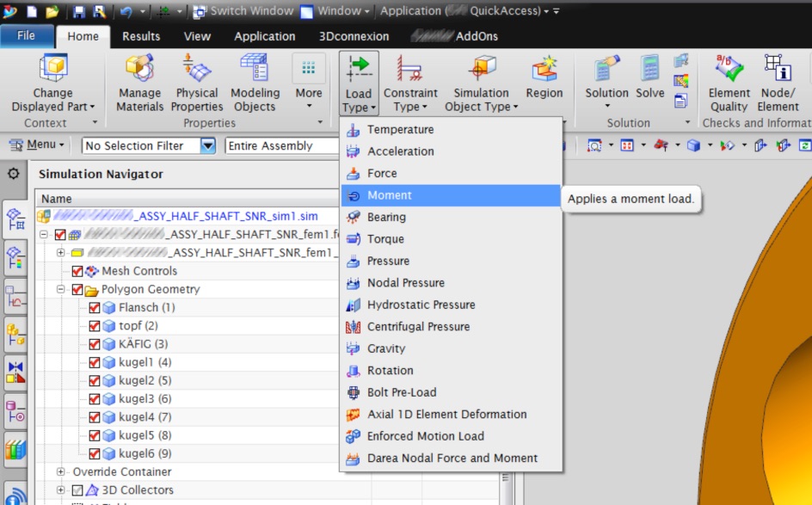812x505 pixels.
Task: Open Modeling Objects
Action: (x=255, y=84)
